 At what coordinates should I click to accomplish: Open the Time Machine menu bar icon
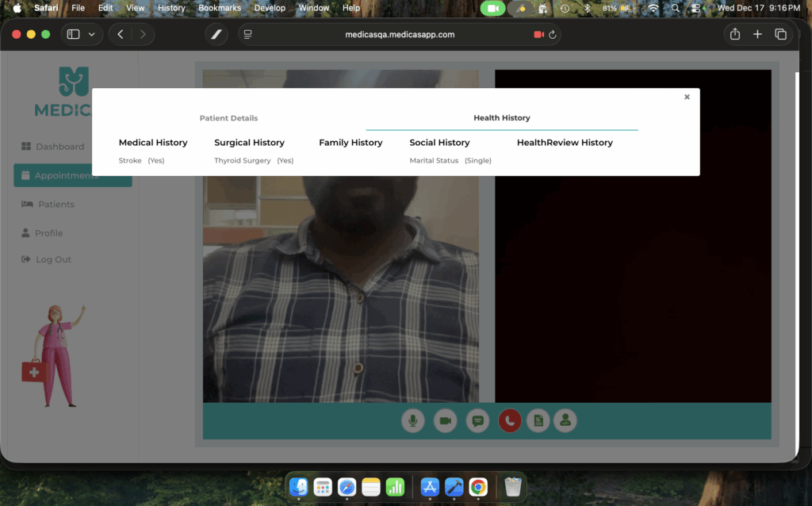[x=565, y=8]
